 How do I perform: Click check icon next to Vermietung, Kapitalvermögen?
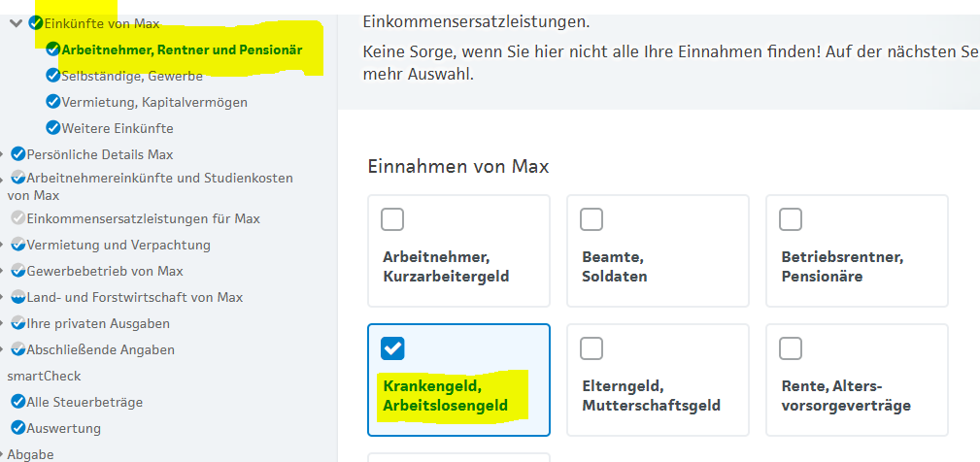(52, 102)
